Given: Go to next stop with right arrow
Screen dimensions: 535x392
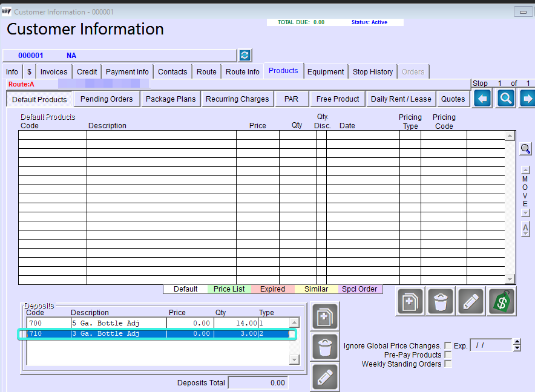Looking at the screenshot, I should 527,99.
